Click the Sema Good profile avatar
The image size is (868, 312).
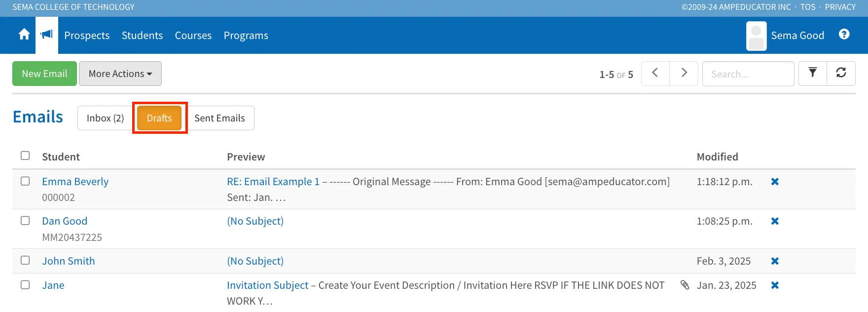click(757, 36)
